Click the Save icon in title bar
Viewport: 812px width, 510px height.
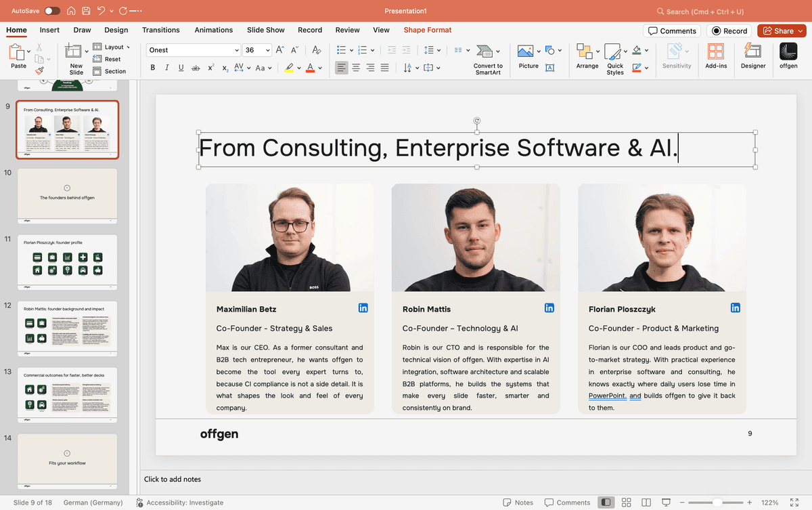86,11
